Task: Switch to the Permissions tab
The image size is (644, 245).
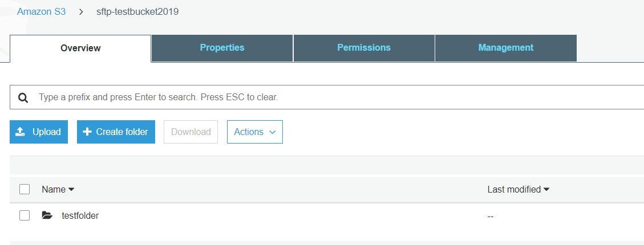Action: click(364, 48)
